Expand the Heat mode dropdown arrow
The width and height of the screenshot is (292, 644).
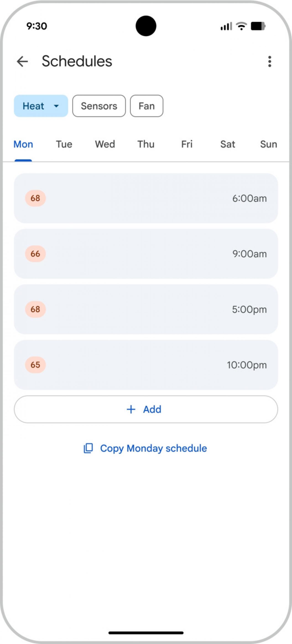[56, 106]
